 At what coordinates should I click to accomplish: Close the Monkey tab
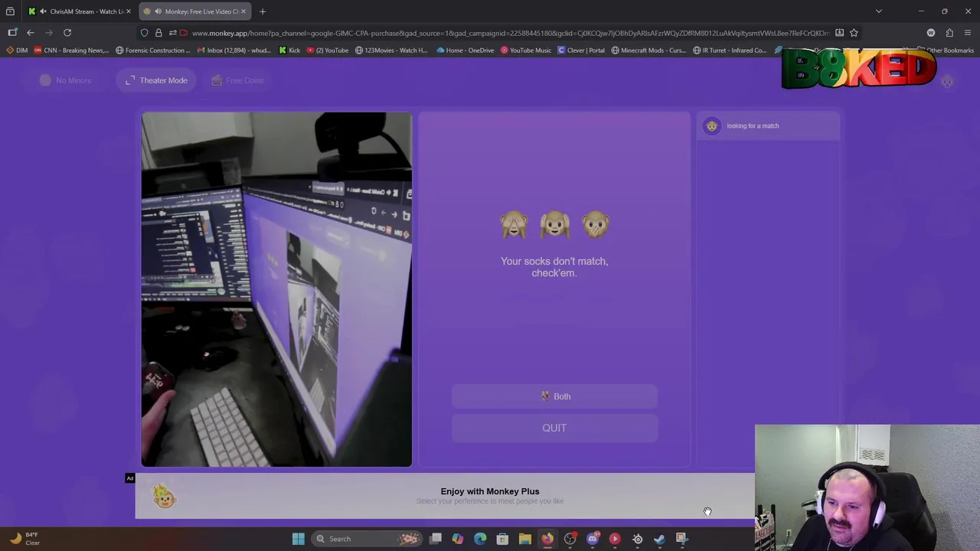pyautogui.click(x=243, y=11)
